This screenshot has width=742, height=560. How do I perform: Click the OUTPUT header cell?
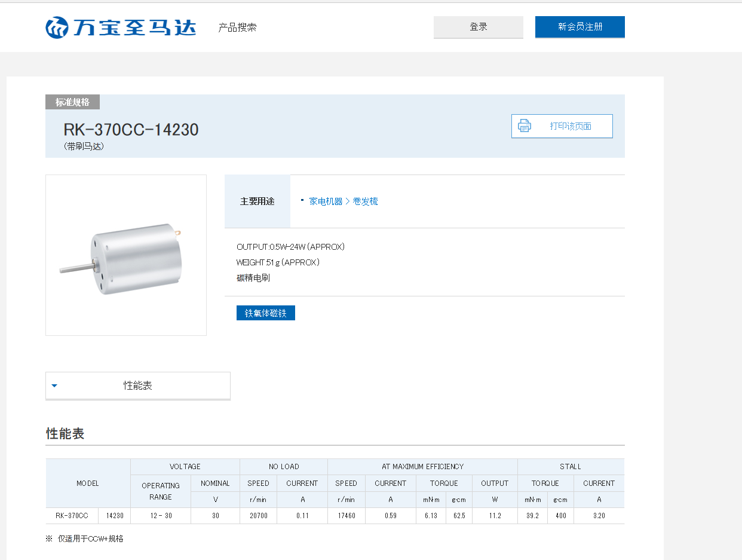pos(495,484)
